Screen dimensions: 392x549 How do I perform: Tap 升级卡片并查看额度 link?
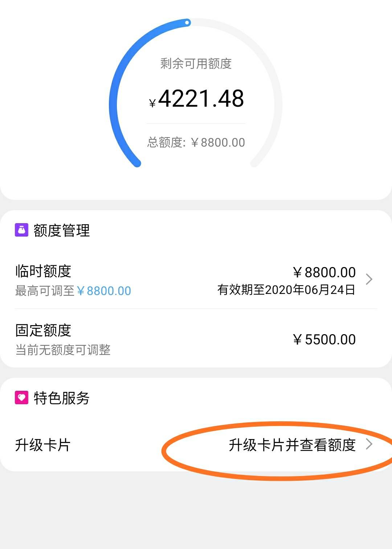(292, 445)
